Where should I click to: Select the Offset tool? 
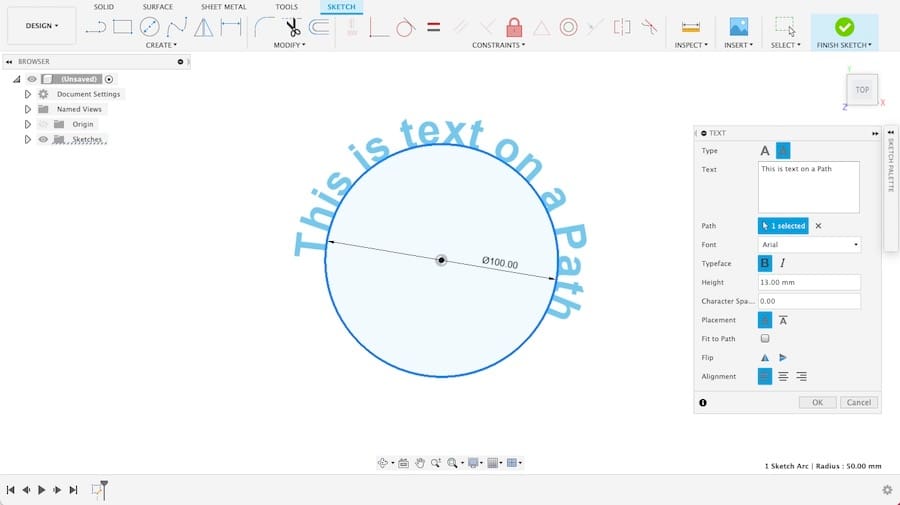[319, 27]
